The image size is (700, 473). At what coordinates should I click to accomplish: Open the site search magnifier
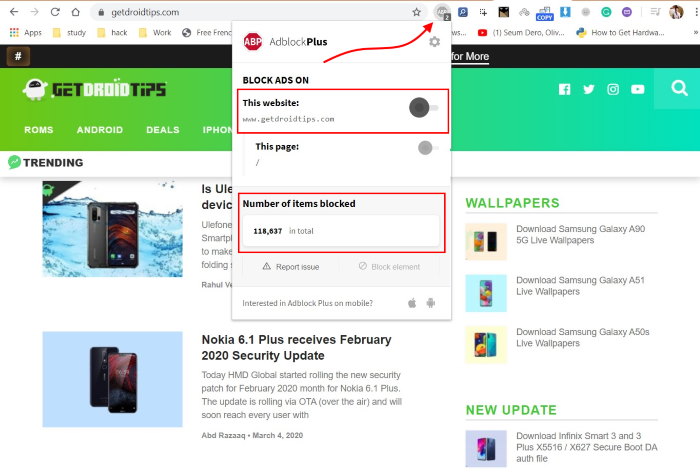[x=679, y=88]
